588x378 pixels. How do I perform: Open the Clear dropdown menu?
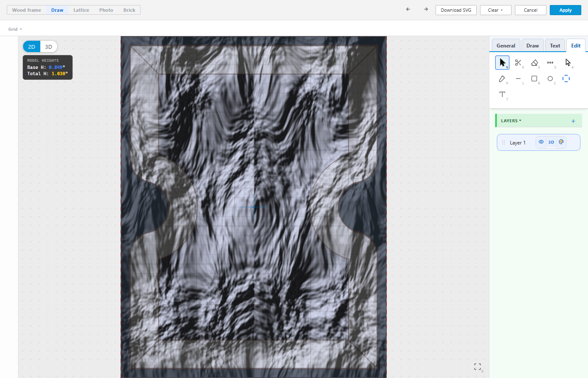(496, 10)
